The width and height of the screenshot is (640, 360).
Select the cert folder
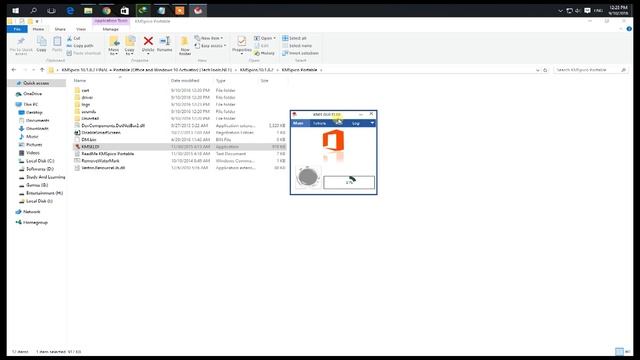click(x=85, y=90)
